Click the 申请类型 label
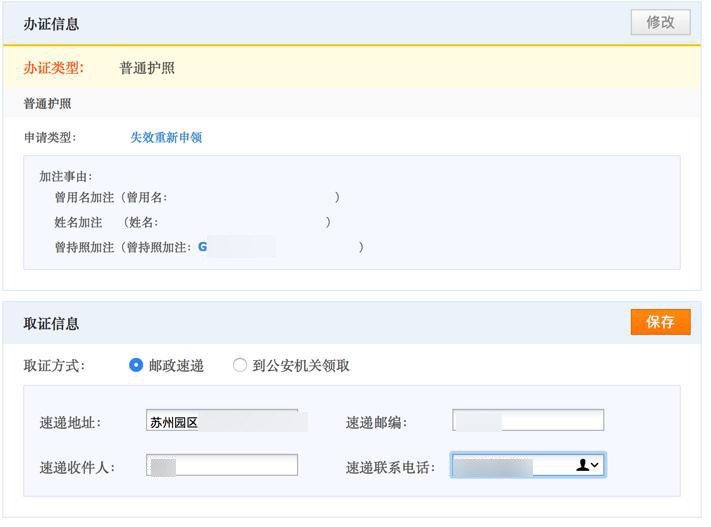Viewport: 711px width, 527px height. [x=50, y=138]
